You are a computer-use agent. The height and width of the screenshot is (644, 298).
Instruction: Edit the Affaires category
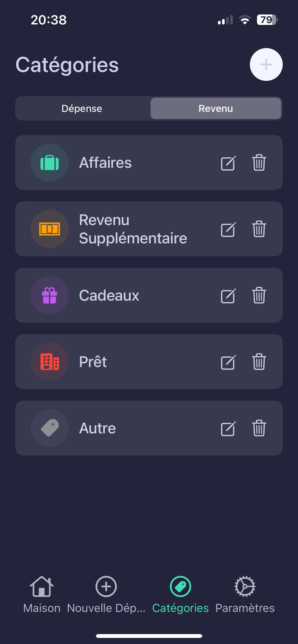point(228,163)
